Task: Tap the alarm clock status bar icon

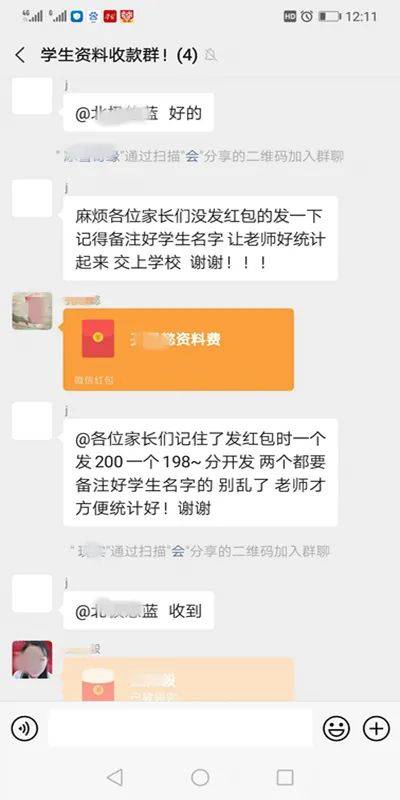Action: [x=307, y=16]
